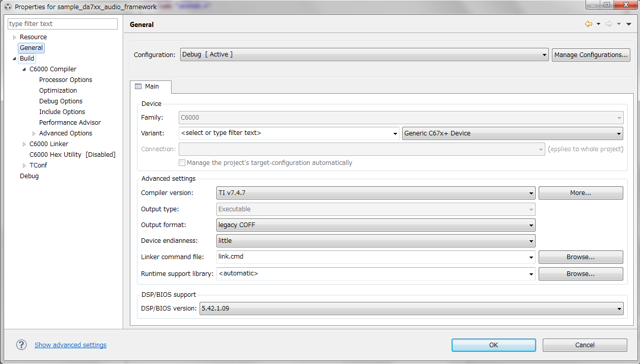Click the OK button

[493, 345]
